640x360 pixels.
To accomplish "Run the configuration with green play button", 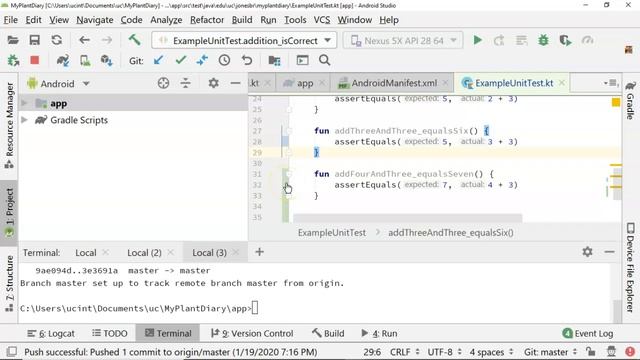I will click(478, 40).
